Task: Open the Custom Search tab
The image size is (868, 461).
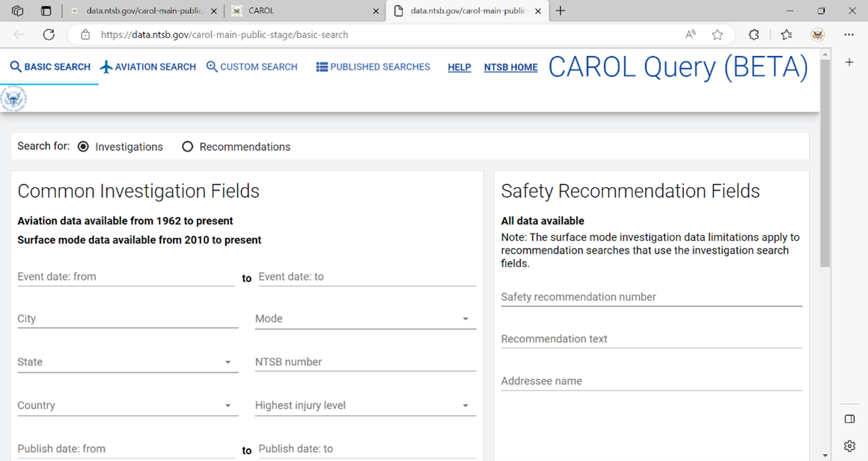Action: click(x=252, y=67)
